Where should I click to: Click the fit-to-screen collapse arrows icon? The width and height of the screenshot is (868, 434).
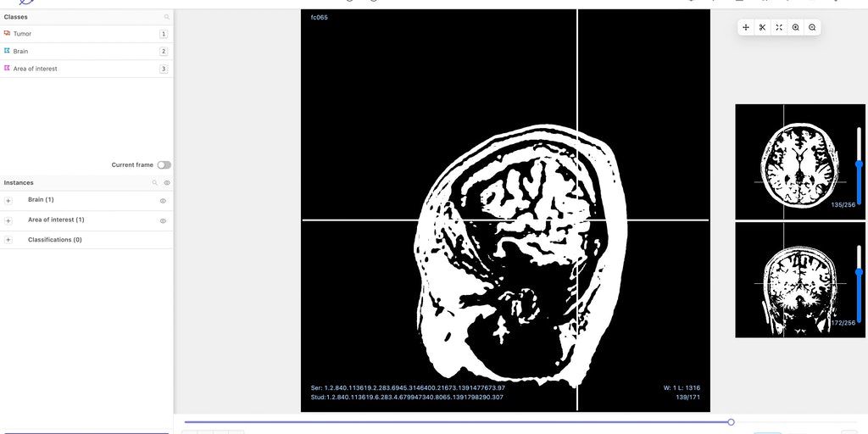[x=779, y=27]
